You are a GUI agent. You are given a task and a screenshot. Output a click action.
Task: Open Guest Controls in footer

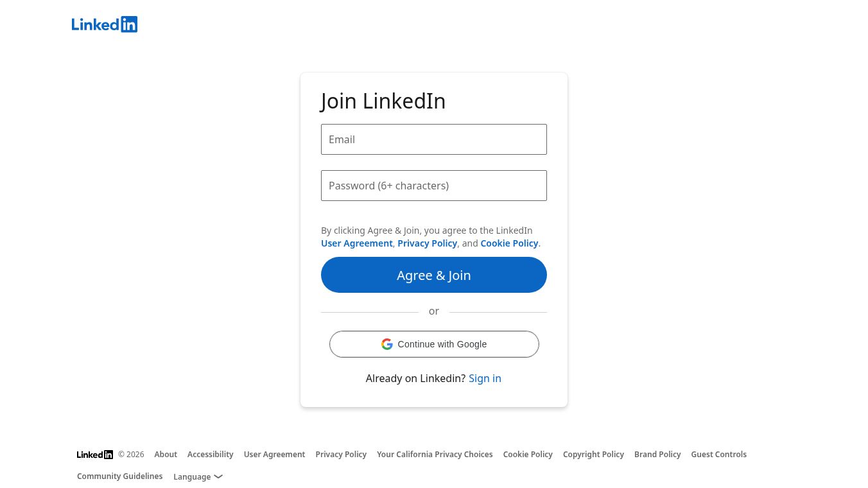[718, 455]
